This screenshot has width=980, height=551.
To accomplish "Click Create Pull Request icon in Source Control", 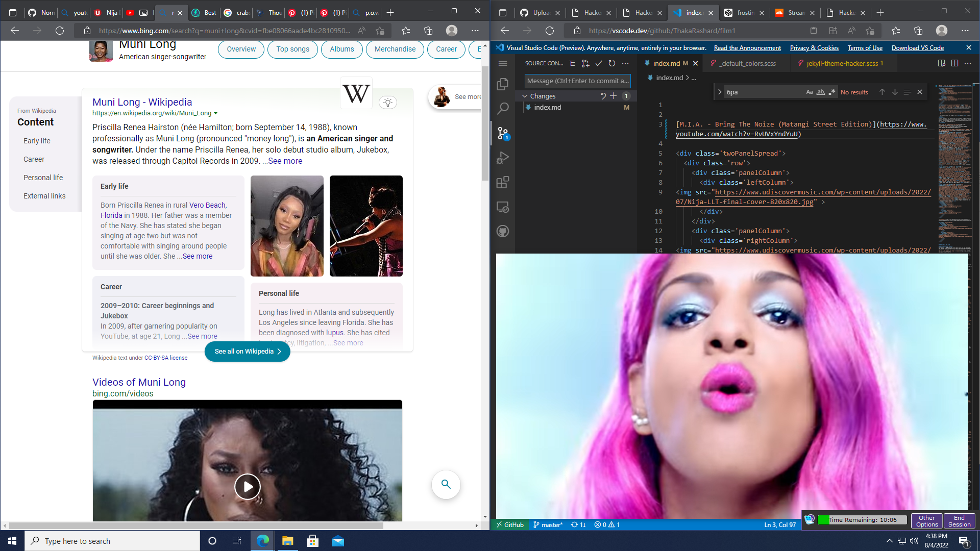I will (585, 63).
